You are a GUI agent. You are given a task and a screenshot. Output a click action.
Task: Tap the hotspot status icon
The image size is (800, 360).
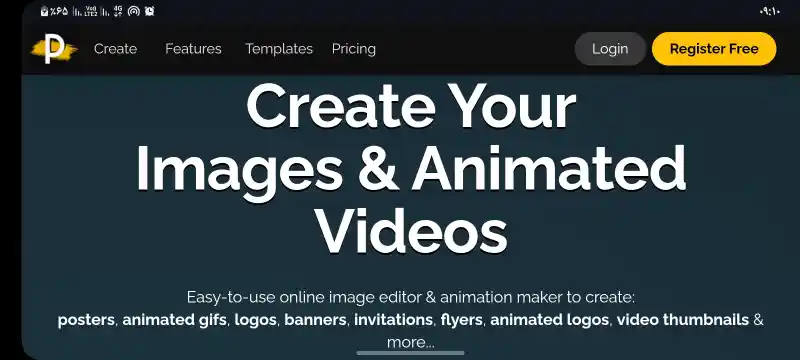134,11
